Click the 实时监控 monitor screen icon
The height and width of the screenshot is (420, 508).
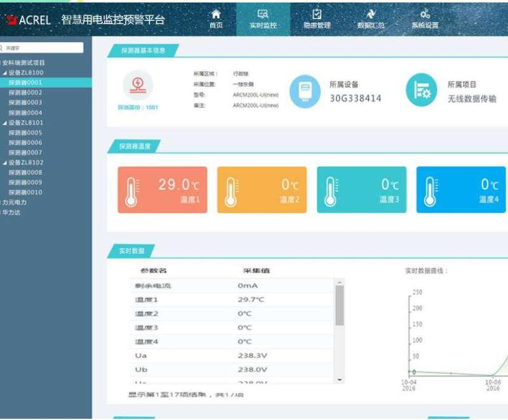point(263,13)
